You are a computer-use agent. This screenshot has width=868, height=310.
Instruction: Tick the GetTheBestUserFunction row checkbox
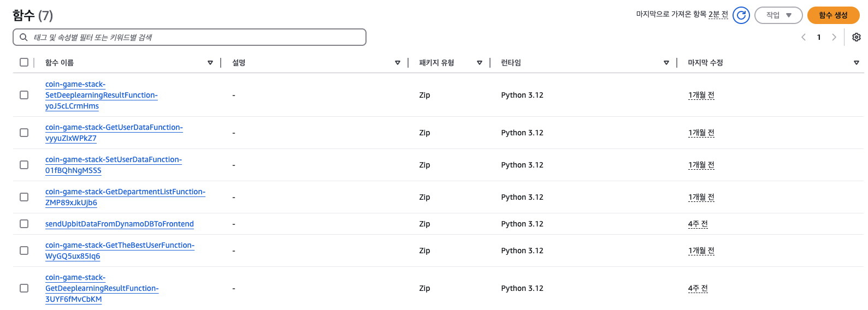24,251
